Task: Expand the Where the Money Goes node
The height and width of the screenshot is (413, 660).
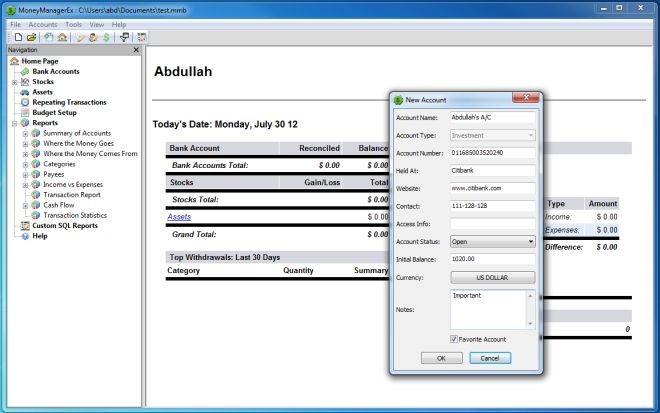Action: pos(26,144)
